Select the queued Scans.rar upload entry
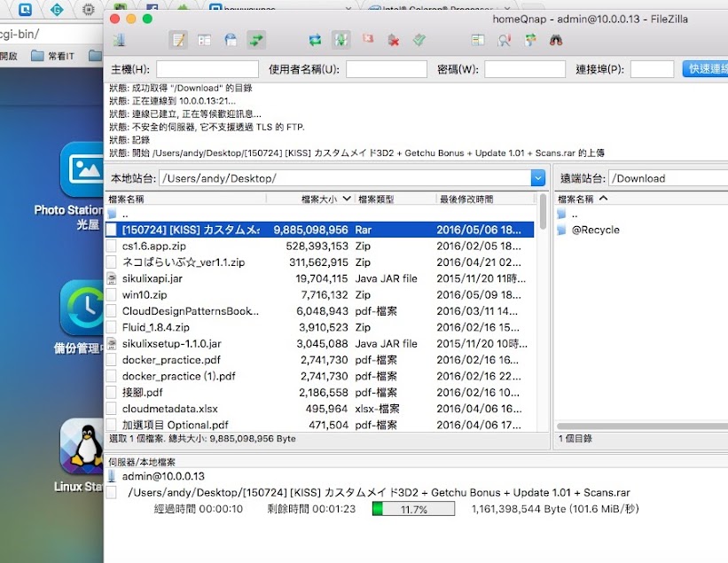 (379, 492)
